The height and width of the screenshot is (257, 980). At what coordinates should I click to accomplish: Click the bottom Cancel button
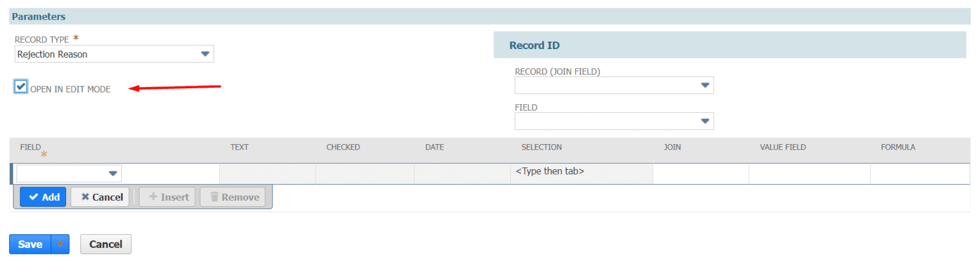point(105,244)
